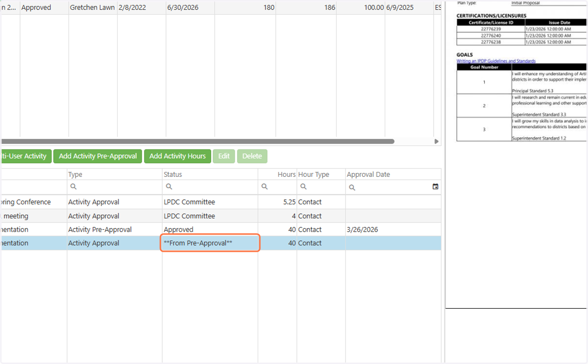588x364 pixels.
Task: Click LPDC Committee status in meeting row
Action: pyautogui.click(x=210, y=216)
